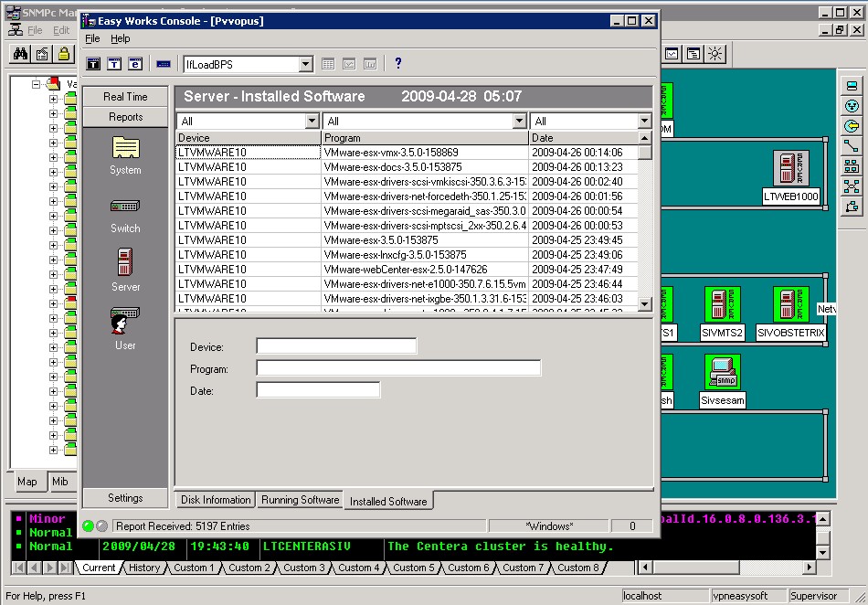Click the software list scrollbar up arrow

coord(644,138)
